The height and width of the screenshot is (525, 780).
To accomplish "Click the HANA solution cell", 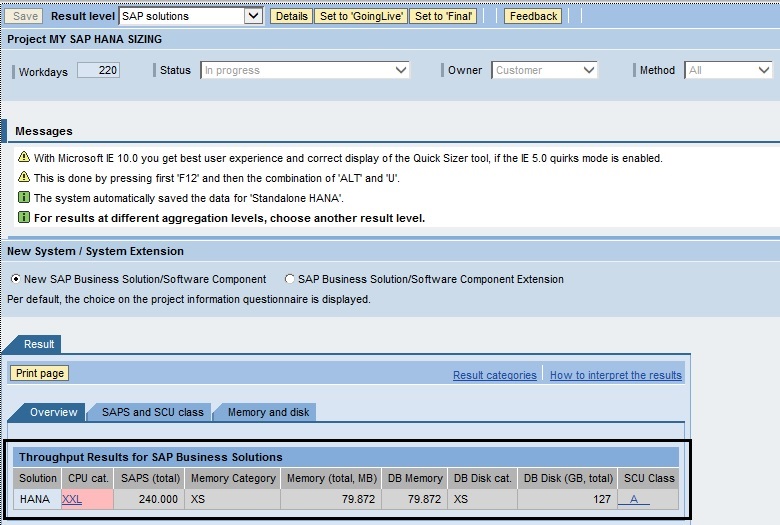I will pyautogui.click(x=37, y=499).
